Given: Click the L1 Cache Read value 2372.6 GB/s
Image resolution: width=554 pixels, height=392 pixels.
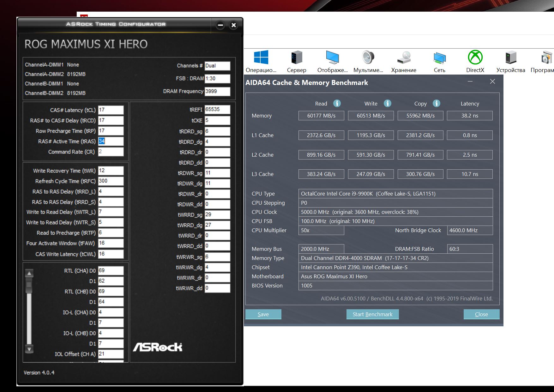Looking at the screenshot, I should tap(321, 135).
